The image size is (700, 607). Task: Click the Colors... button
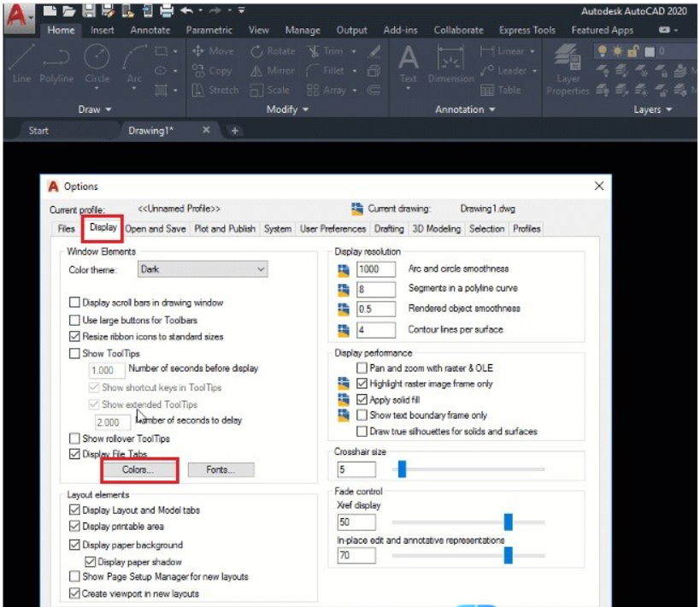(x=138, y=469)
